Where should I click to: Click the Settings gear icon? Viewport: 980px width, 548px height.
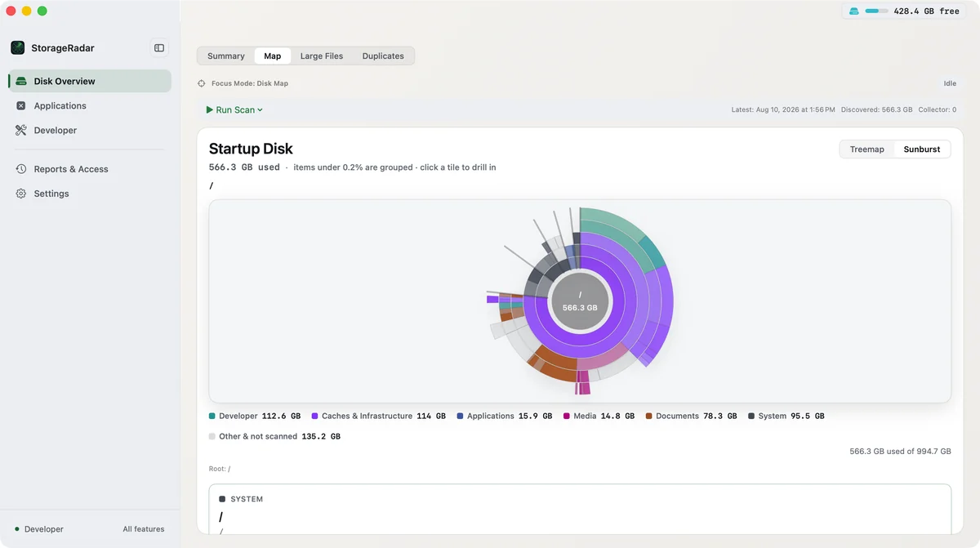click(21, 194)
